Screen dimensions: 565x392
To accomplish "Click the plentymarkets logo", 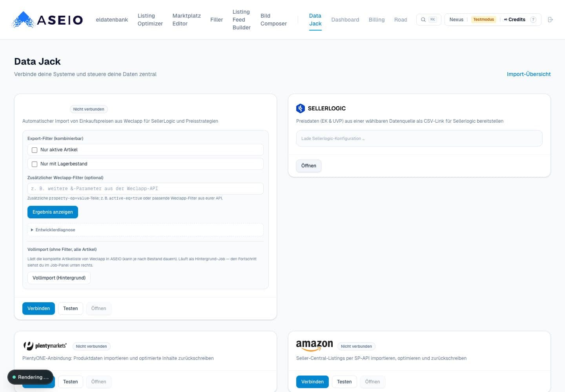I will pos(45,346).
